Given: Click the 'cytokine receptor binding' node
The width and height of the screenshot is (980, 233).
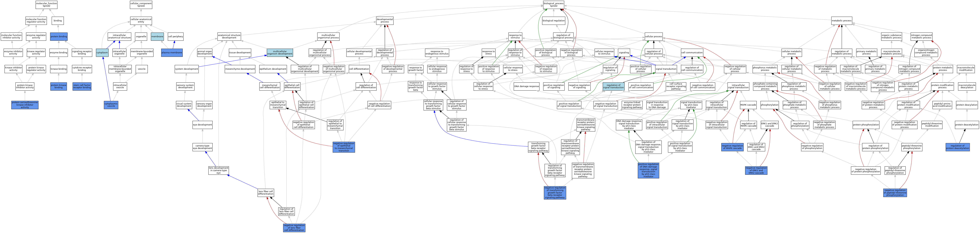Looking at the screenshot, I should click(82, 69).
